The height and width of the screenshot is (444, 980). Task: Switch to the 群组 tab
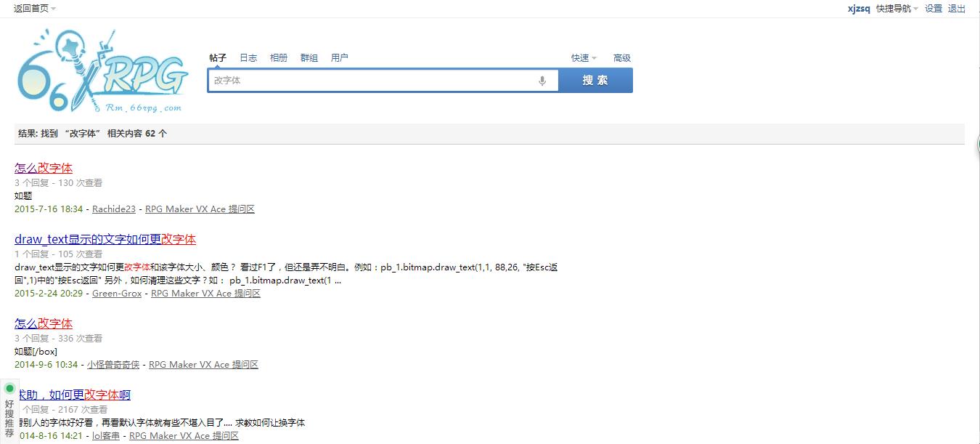tap(309, 58)
